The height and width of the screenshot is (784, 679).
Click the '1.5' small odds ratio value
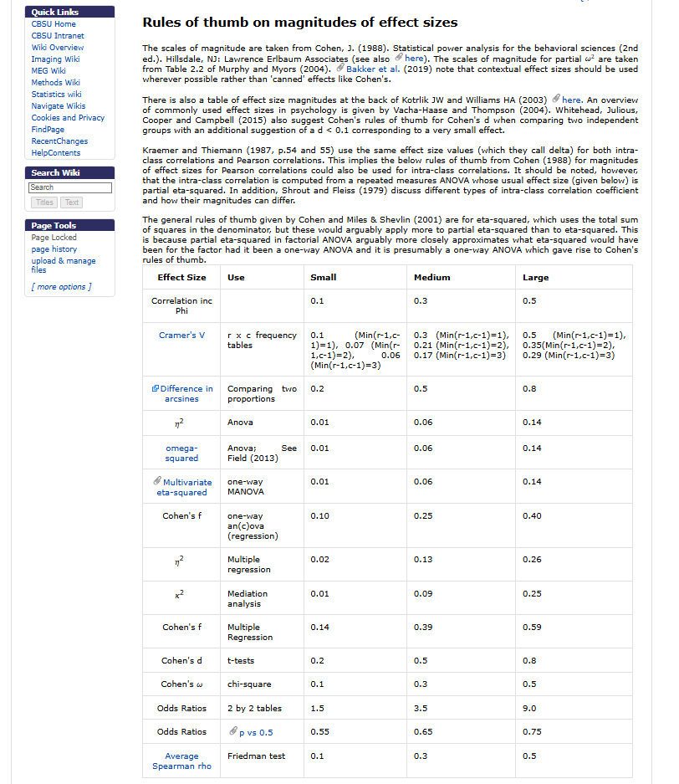point(317,709)
